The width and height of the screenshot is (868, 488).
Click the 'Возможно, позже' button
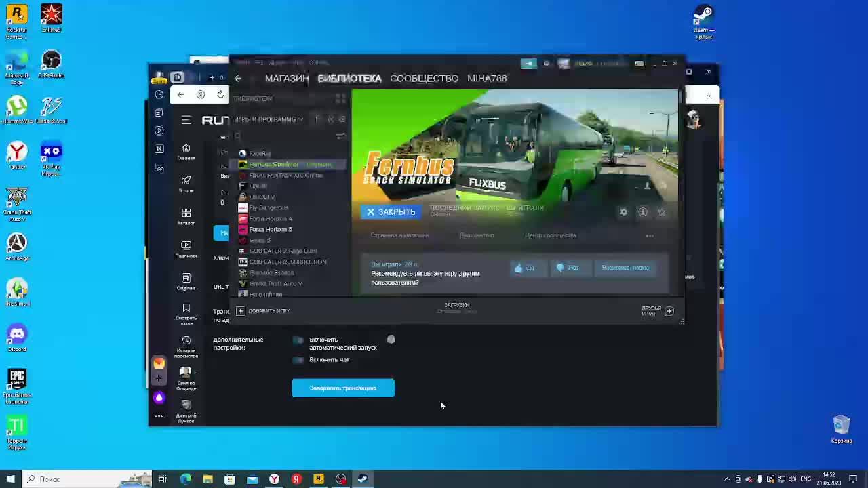625,268
